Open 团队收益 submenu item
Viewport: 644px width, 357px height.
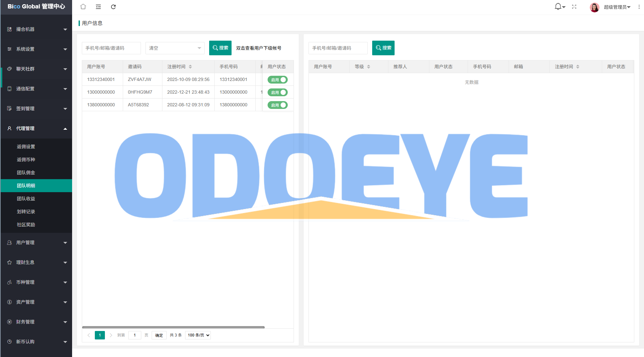coord(26,199)
